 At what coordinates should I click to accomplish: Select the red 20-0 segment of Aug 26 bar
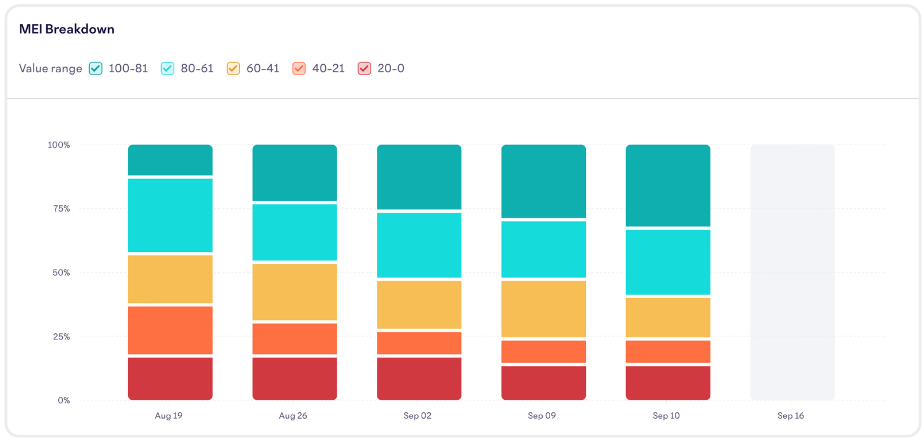point(295,379)
